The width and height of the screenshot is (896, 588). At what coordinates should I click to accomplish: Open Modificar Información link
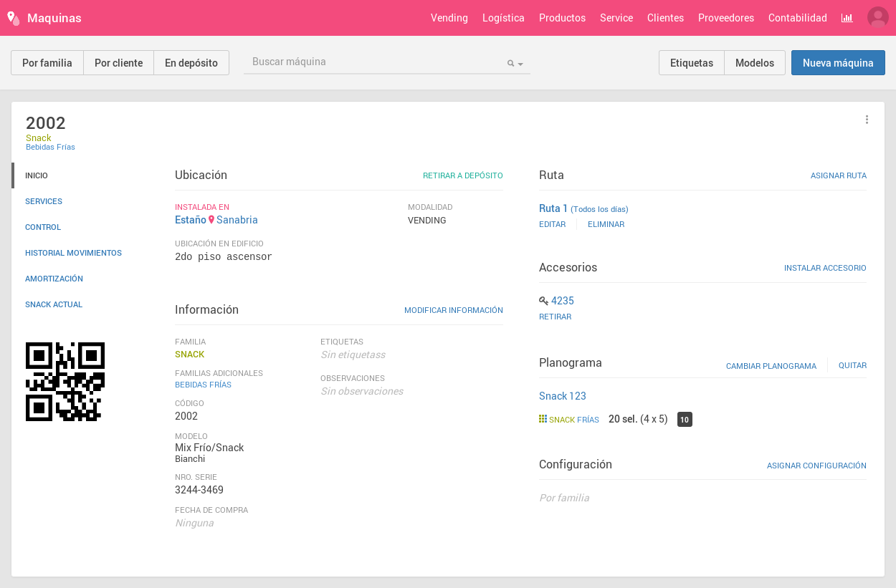tap(453, 310)
